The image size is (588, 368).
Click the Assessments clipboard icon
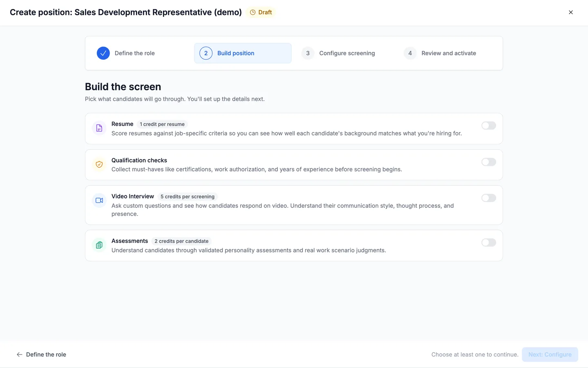[99, 245]
